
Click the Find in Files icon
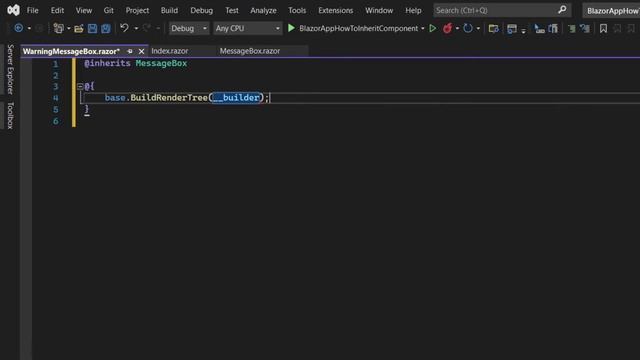coord(493,28)
